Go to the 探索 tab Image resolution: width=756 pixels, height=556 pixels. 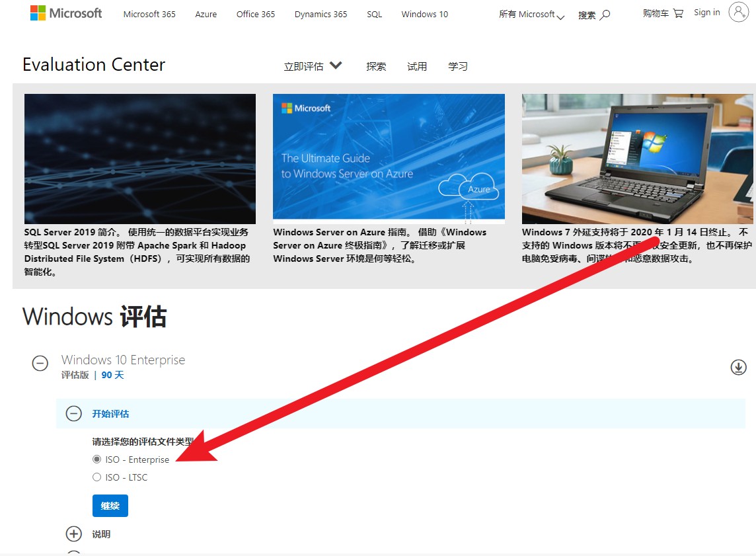(376, 66)
